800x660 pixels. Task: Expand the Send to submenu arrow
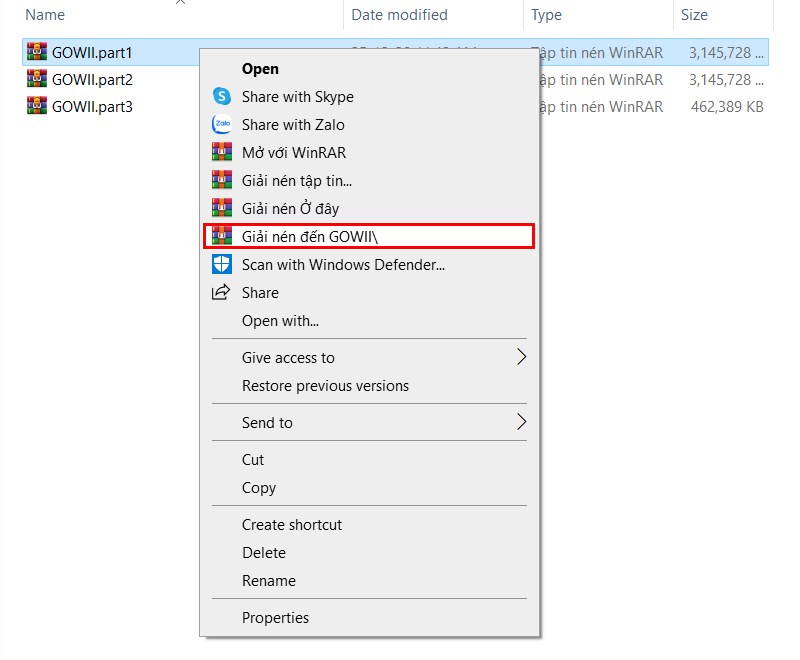point(520,422)
